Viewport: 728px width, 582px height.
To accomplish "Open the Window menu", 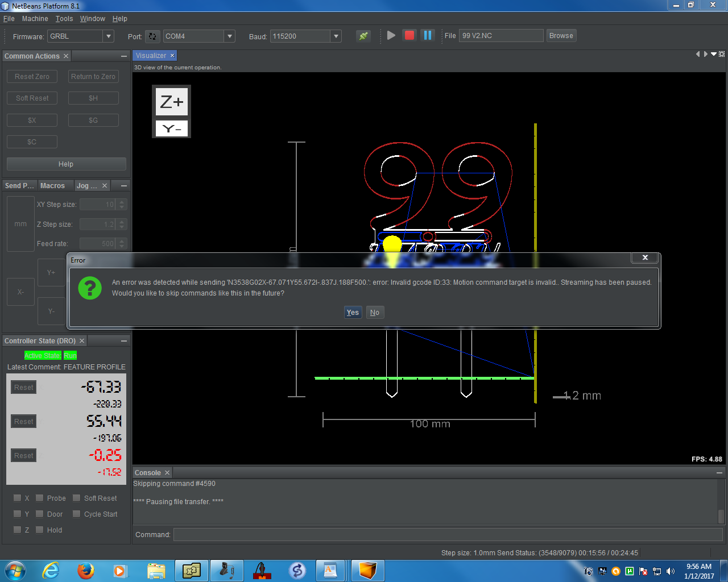I will pyautogui.click(x=93, y=19).
